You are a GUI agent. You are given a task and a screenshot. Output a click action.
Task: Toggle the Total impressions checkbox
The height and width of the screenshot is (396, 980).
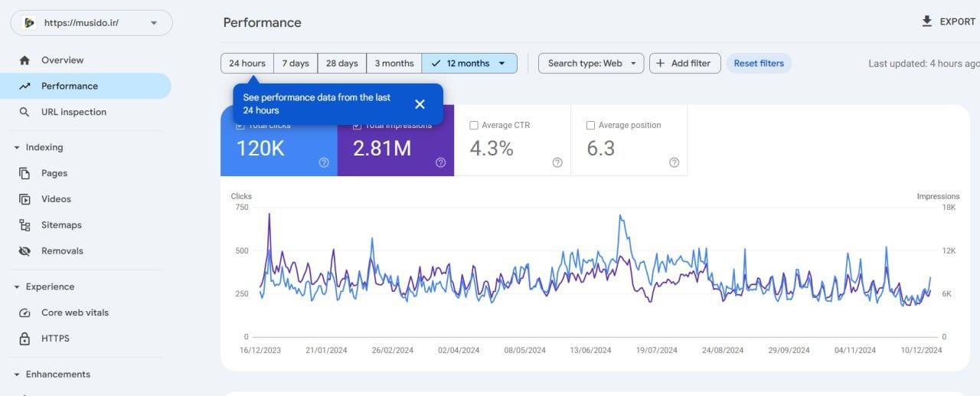[x=357, y=126]
